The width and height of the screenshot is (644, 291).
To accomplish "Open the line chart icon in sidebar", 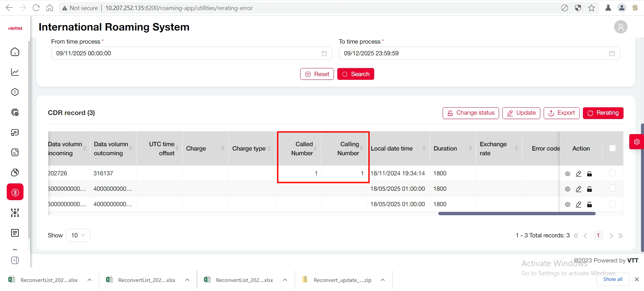I will click(x=15, y=72).
